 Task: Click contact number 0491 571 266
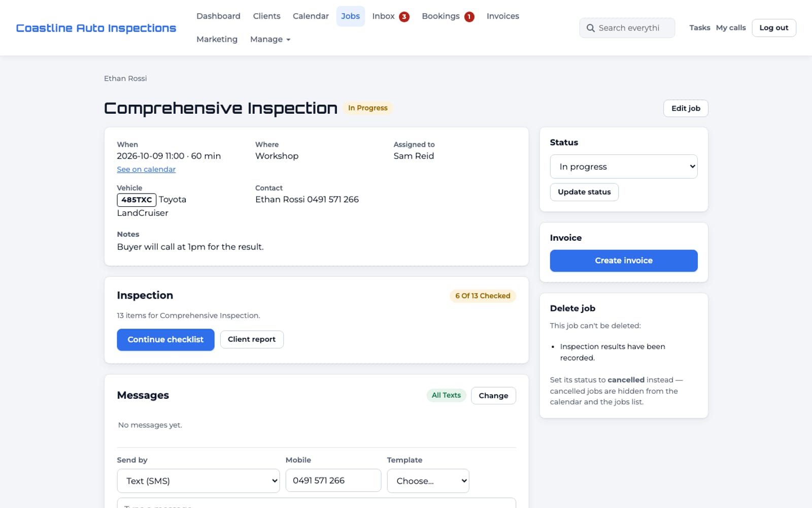(333, 200)
